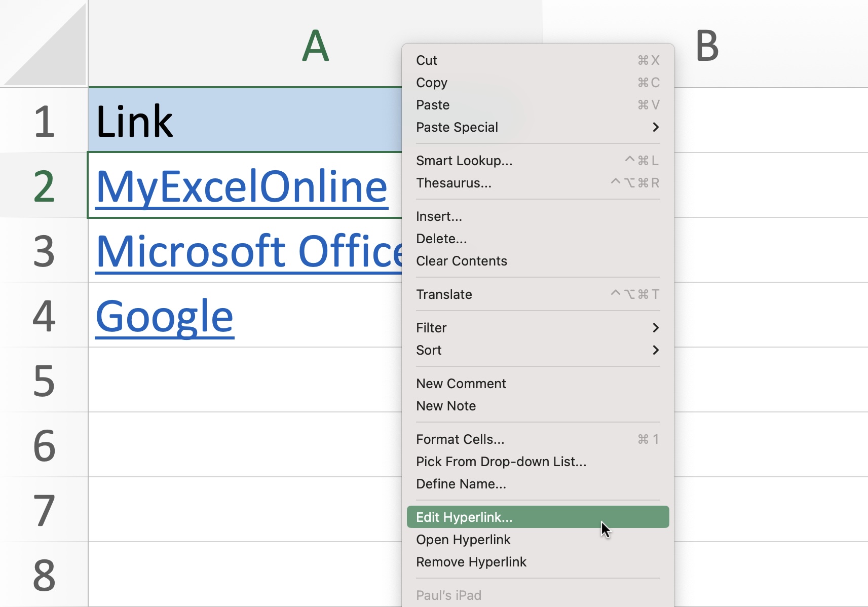Image resolution: width=868 pixels, height=607 pixels.
Task: Click Edit Hyperlink... menu item
Action: tap(538, 517)
